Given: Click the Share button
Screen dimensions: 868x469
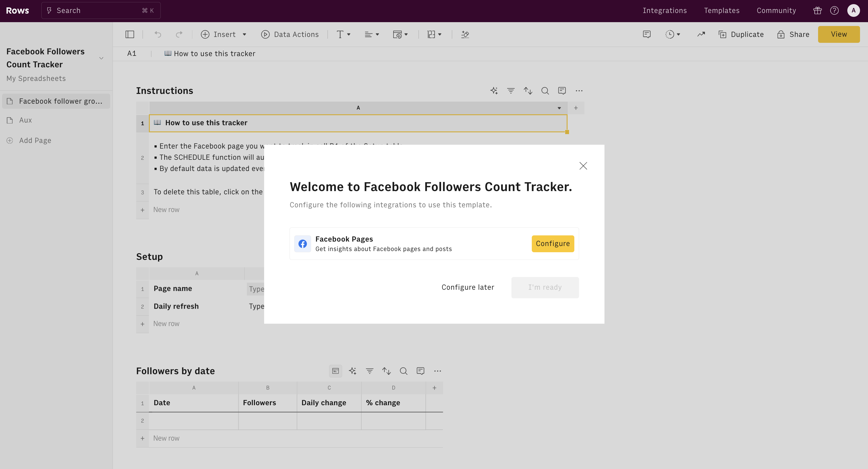Looking at the screenshot, I should [x=793, y=34].
